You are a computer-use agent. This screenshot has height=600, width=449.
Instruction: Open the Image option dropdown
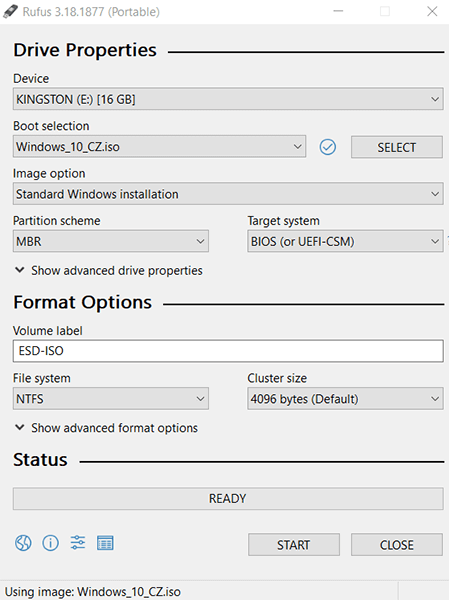point(228,194)
